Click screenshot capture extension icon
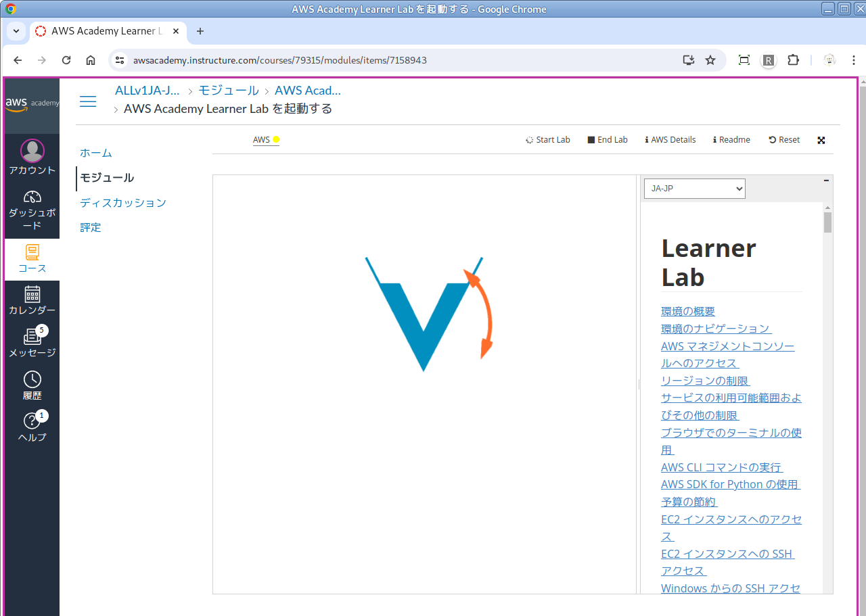The image size is (866, 616). click(x=744, y=60)
